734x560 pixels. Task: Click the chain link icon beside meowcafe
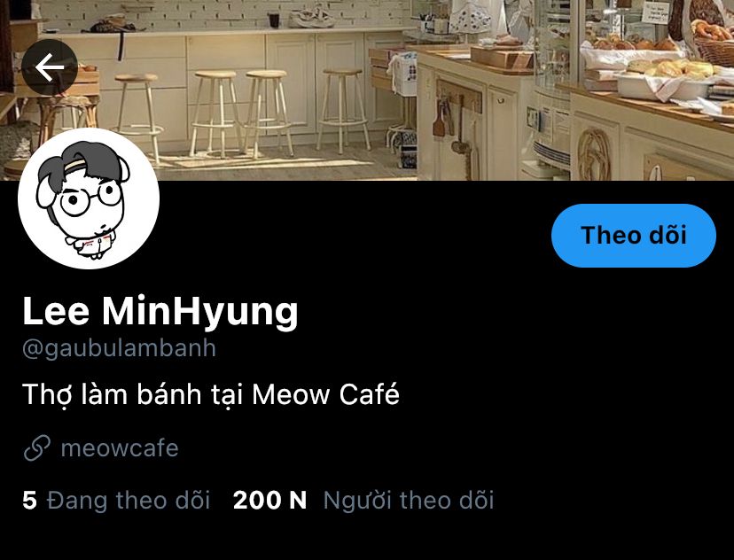pos(37,448)
